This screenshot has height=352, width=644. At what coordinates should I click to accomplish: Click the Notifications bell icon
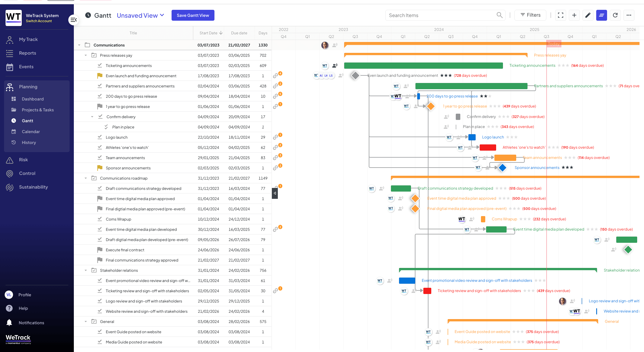click(9, 323)
